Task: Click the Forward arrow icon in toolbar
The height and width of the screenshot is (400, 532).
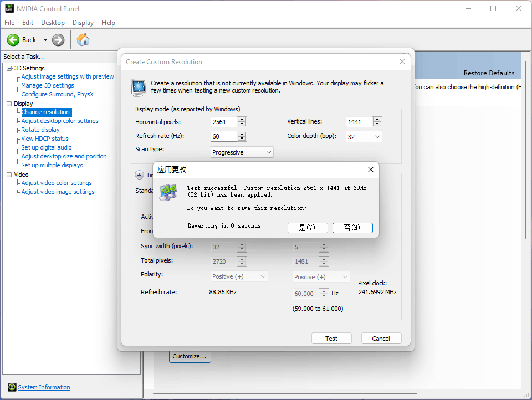Action: tap(58, 40)
